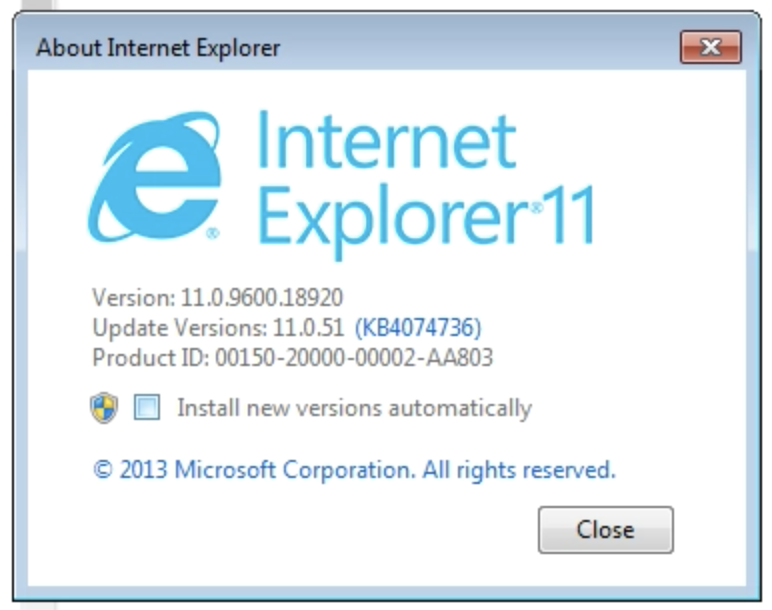This screenshot has height=610, width=772.
Task: Click registered trademark symbol below the 'e' logo
Action: click(213, 233)
